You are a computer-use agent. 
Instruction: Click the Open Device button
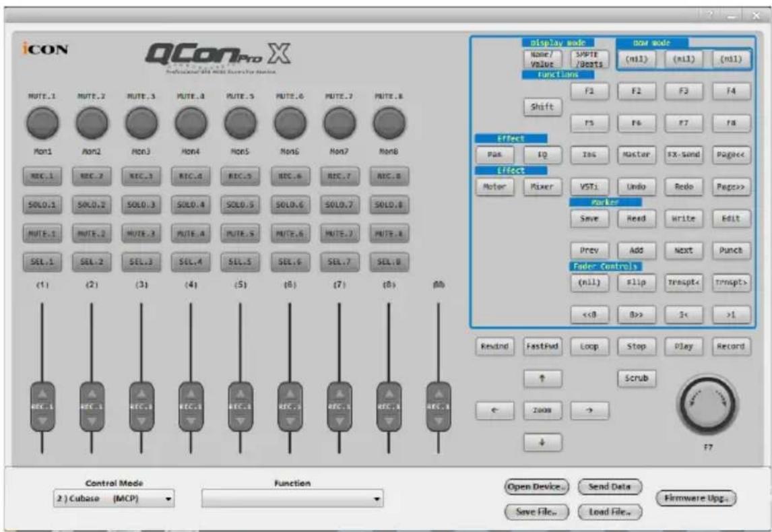click(537, 487)
